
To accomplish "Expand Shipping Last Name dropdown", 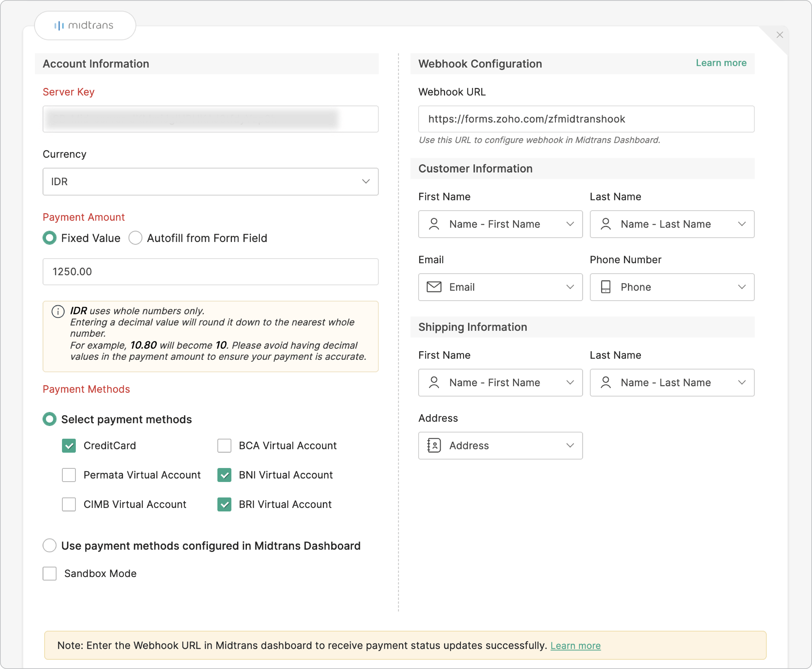I will [742, 382].
